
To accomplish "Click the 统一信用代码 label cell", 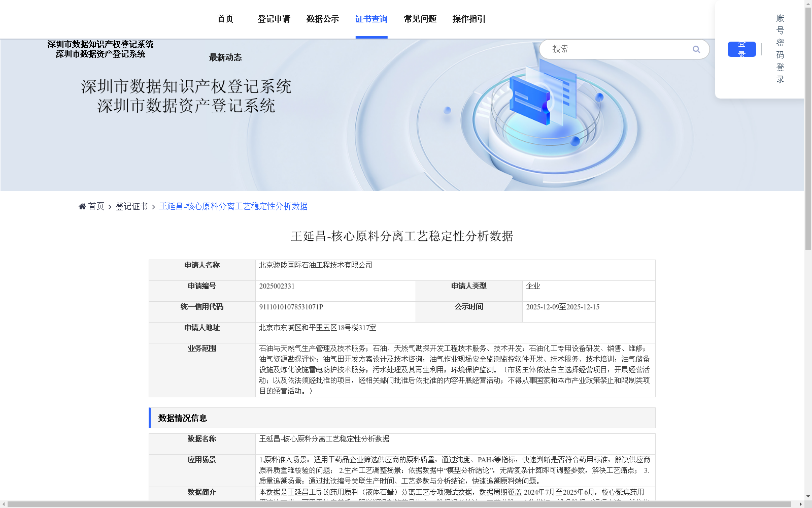I will (202, 312).
